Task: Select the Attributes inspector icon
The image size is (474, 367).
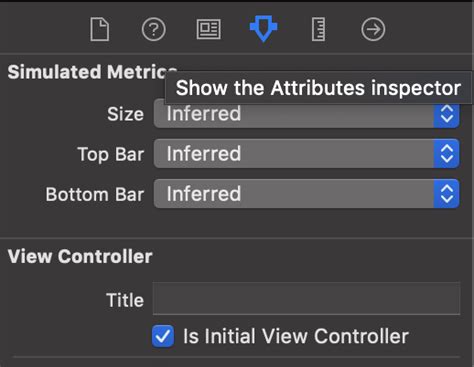Action: coord(263,28)
